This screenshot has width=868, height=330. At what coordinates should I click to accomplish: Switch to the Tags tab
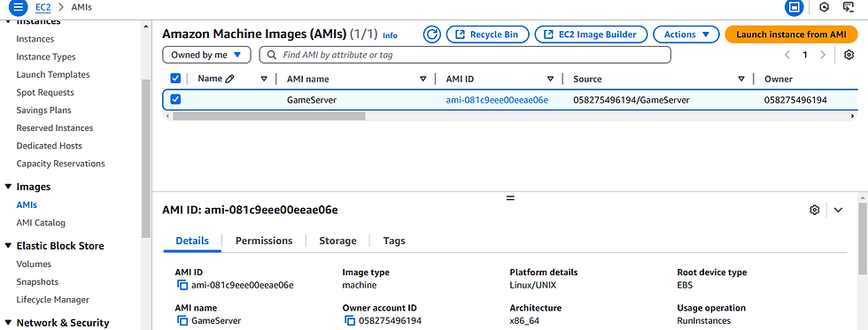pos(394,241)
